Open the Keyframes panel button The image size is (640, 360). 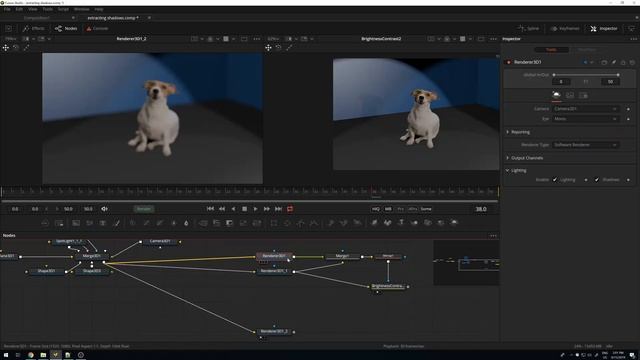pyautogui.click(x=565, y=29)
